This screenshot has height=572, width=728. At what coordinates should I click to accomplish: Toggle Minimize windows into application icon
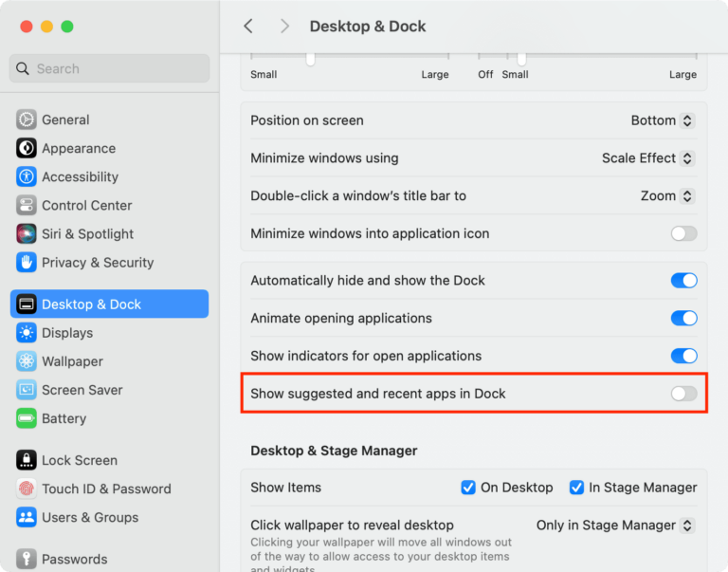click(683, 233)
